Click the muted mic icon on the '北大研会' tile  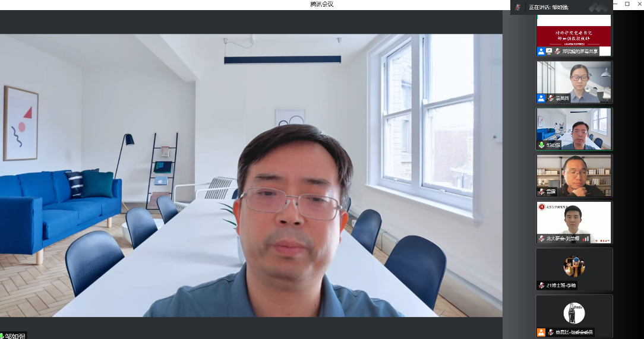coord(542,239)
